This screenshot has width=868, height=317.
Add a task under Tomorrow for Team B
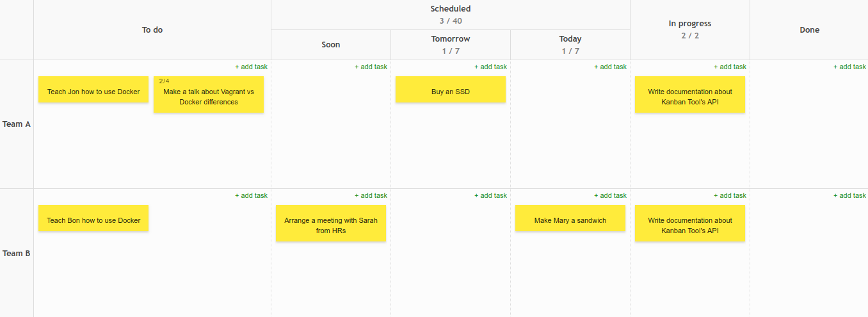(x=490, y=195)
